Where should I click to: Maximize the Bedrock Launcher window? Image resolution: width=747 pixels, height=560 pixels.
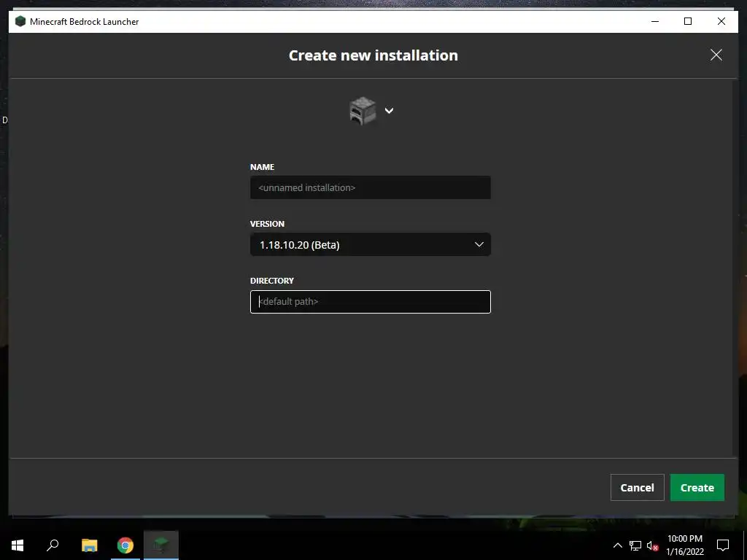click(x=688, y=21)
